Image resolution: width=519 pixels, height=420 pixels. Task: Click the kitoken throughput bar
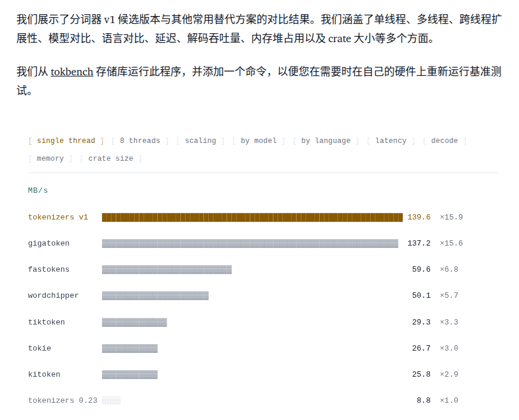point(130,375)
